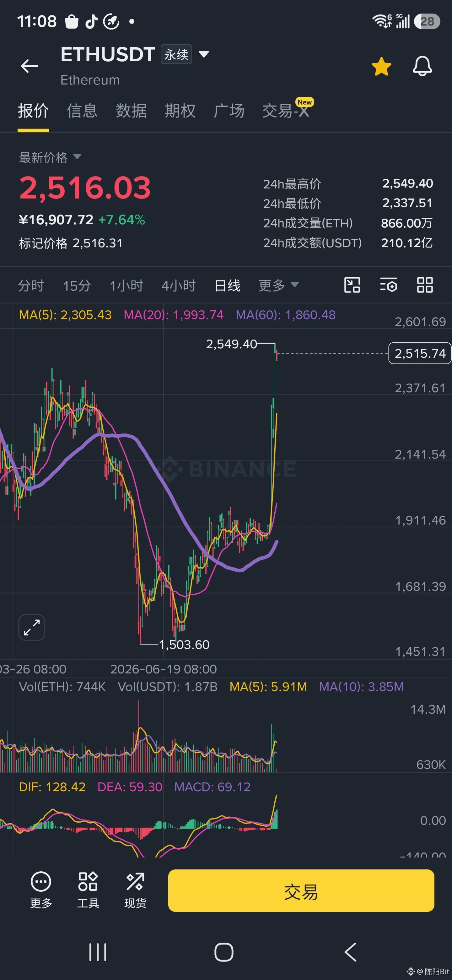Open the chart layout grid icon
Viewport: 452px width, 980px height.
point(425,285)
